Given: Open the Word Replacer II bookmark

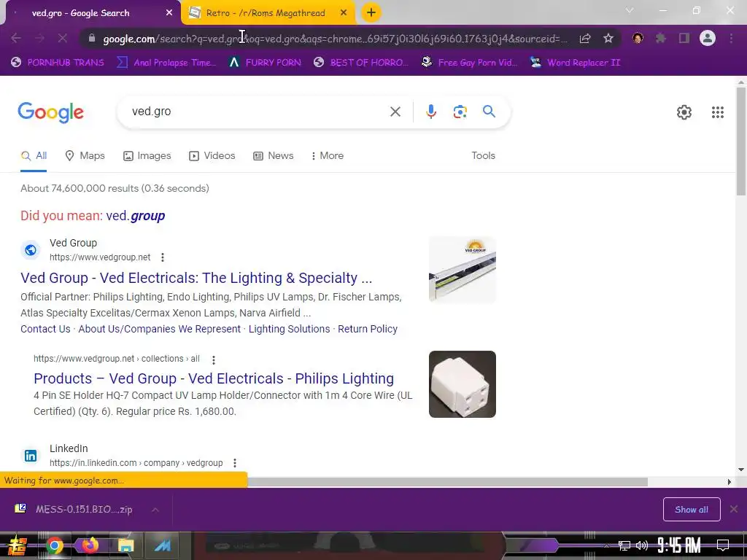Looking at the screenshot, I should click(575, 63).
